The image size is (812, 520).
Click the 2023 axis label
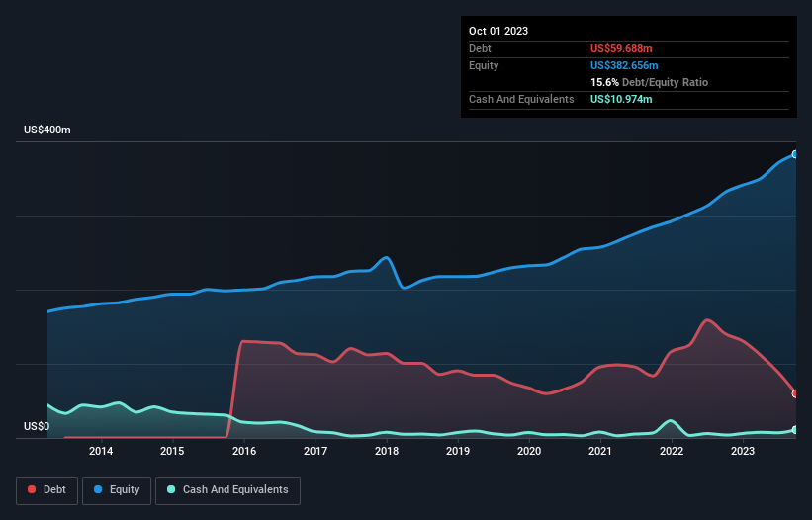(743, 451)
